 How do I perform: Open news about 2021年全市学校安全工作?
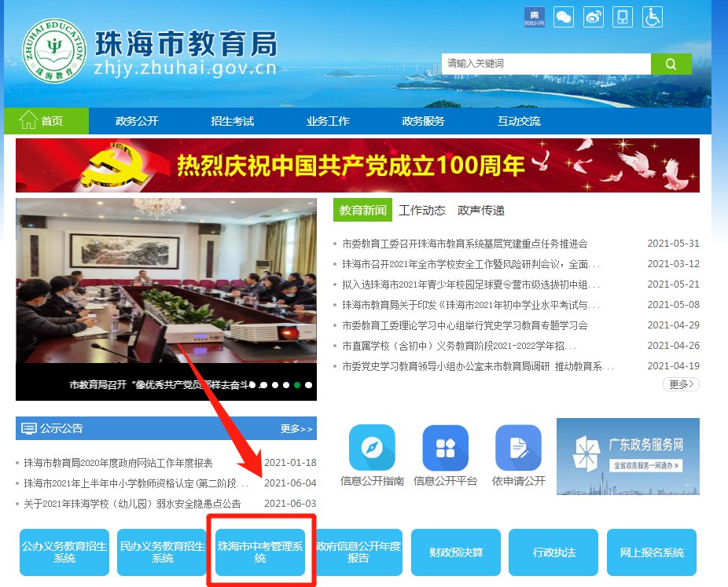[471, 264]
